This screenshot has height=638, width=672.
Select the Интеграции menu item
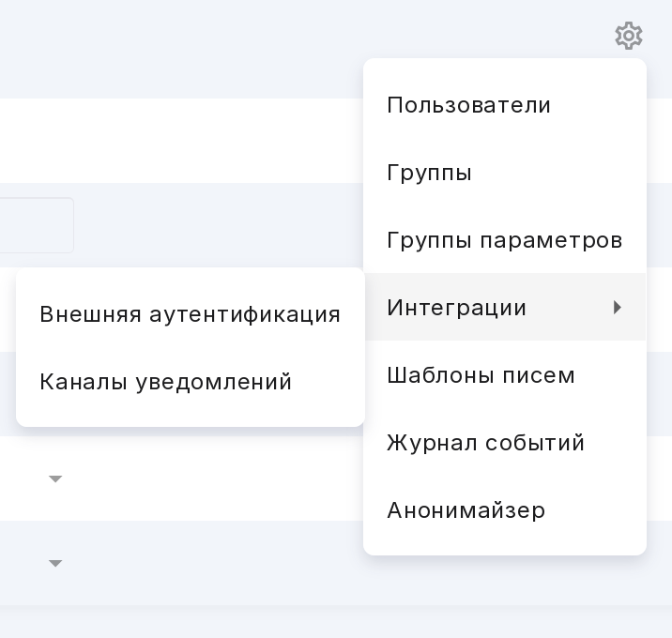coord(504,307)
